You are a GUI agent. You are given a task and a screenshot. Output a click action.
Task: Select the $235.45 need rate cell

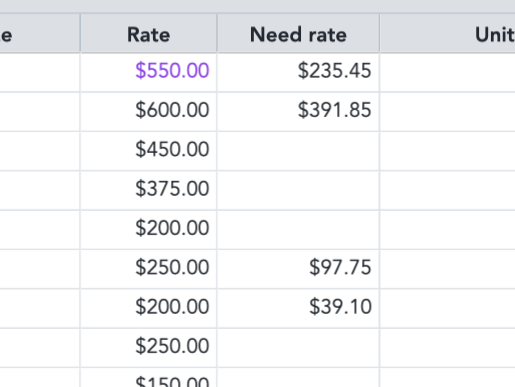(x=298, y=72)
